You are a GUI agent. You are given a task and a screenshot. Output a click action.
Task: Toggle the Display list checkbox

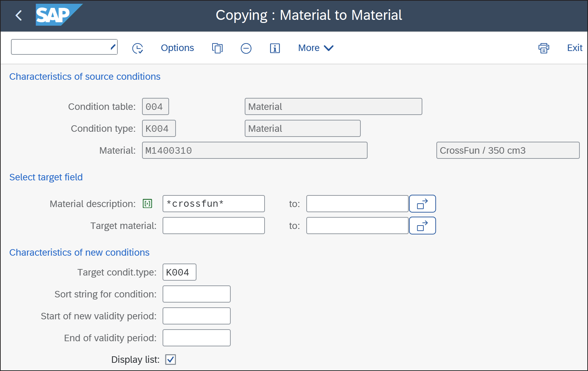tap(170, 359)
